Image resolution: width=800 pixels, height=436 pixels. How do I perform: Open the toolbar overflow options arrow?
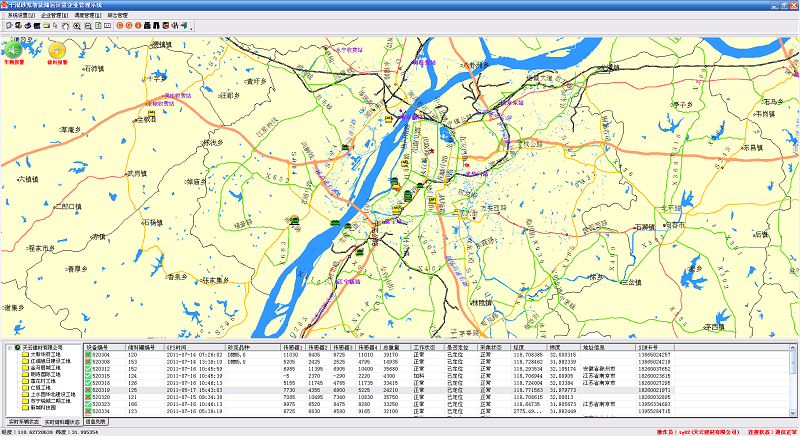191,29
